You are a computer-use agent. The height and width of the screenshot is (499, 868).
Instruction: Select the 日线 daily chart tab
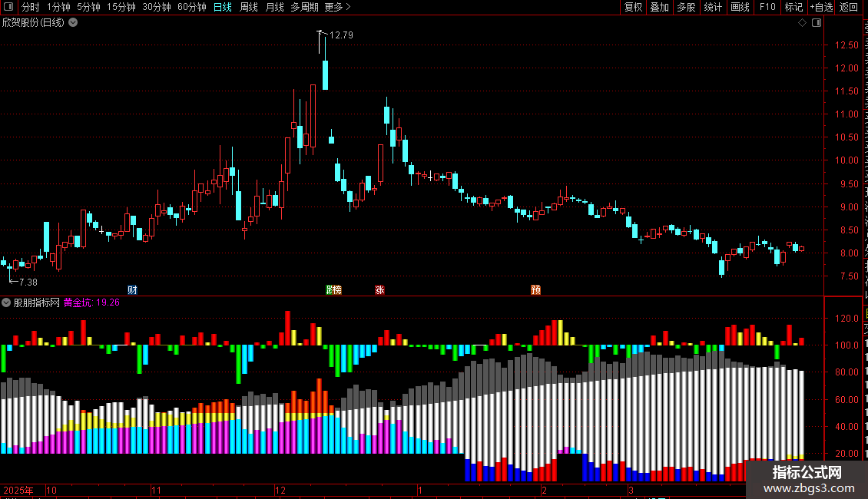point(223,7)
